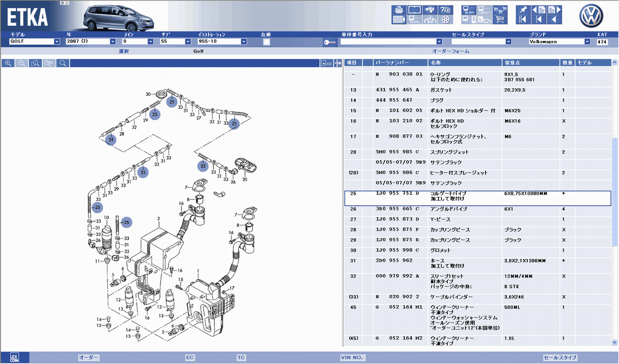
Task: Click the セールスタイプ button in bottom bar
Action: (x=560, y=357)
